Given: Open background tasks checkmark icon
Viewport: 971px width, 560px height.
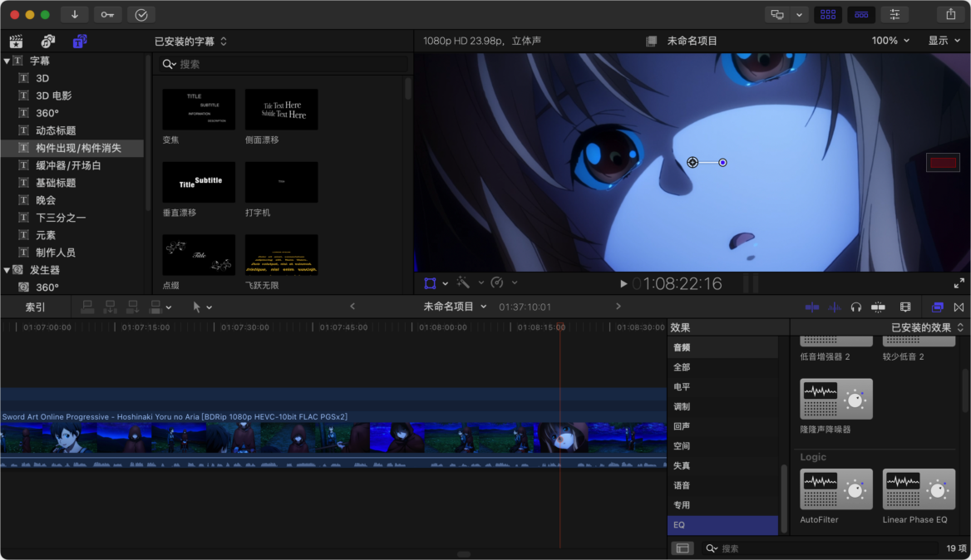Looking at the screenshot, I should [141, 14].
